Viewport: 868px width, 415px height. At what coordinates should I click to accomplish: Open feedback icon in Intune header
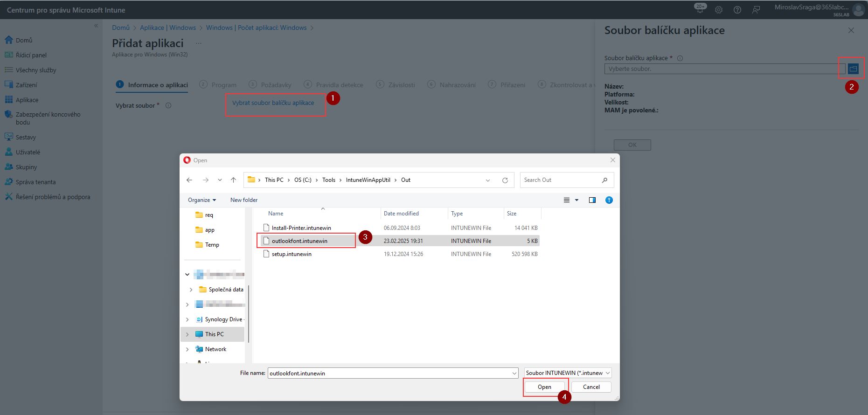[x=756, y=10]
